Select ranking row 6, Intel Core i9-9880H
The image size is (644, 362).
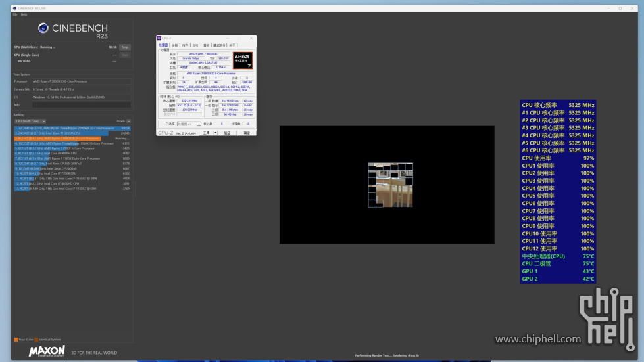[x=72, y=153]
